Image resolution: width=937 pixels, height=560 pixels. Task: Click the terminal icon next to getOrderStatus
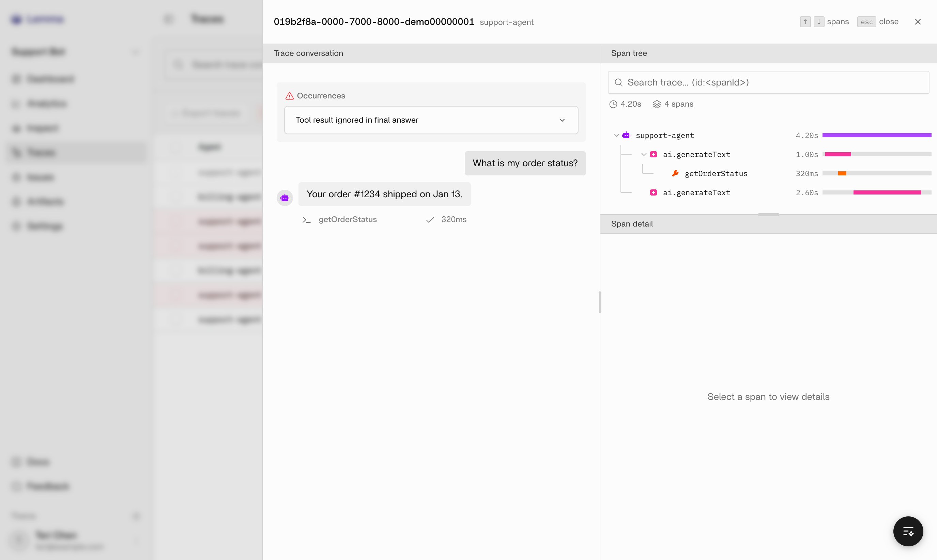(306, 220)
